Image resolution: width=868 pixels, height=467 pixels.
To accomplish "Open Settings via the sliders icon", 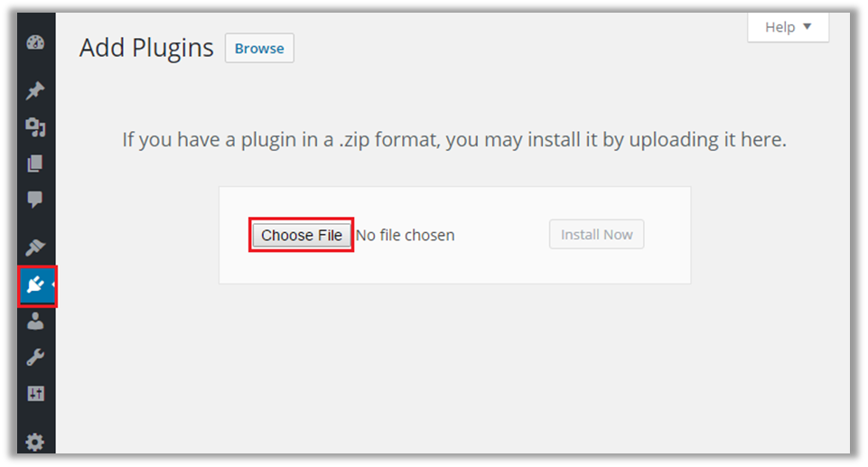I will (x=35, y=394).
